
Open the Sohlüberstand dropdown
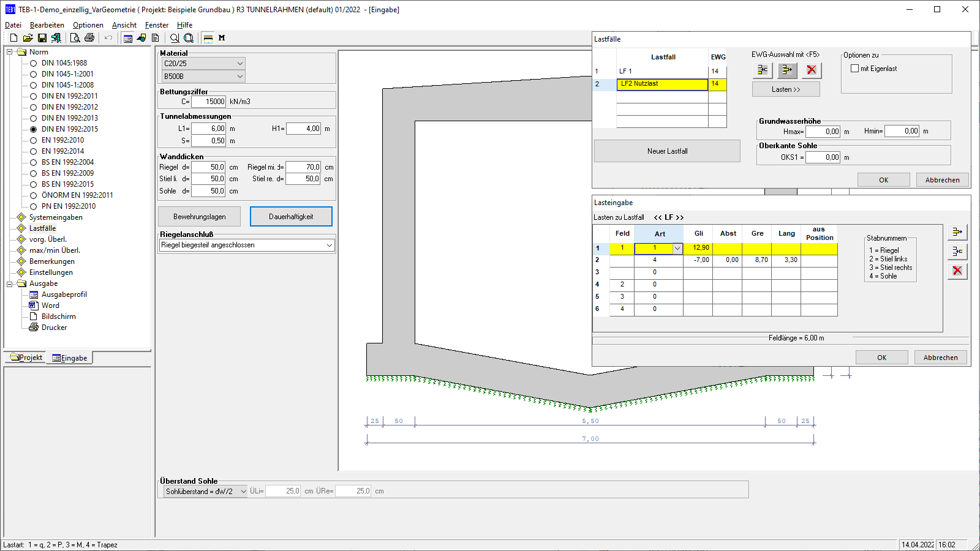(205, 491)
